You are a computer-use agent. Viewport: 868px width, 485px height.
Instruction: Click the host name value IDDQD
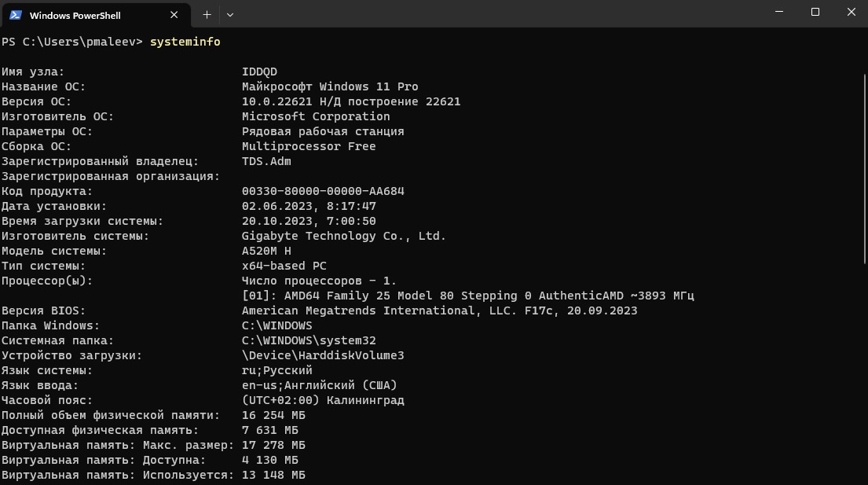point(259,72)
